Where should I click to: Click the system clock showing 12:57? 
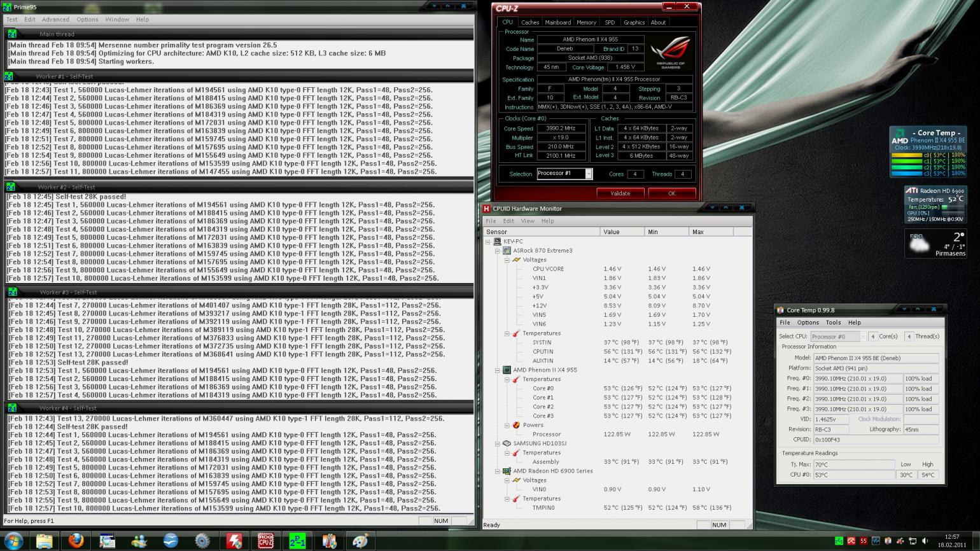pos(952,537)
